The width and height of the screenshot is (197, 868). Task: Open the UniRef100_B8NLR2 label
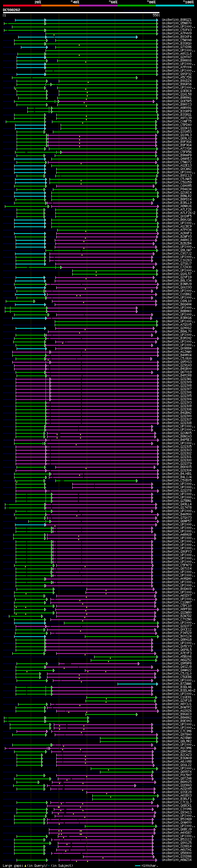(x=177, y=196)
